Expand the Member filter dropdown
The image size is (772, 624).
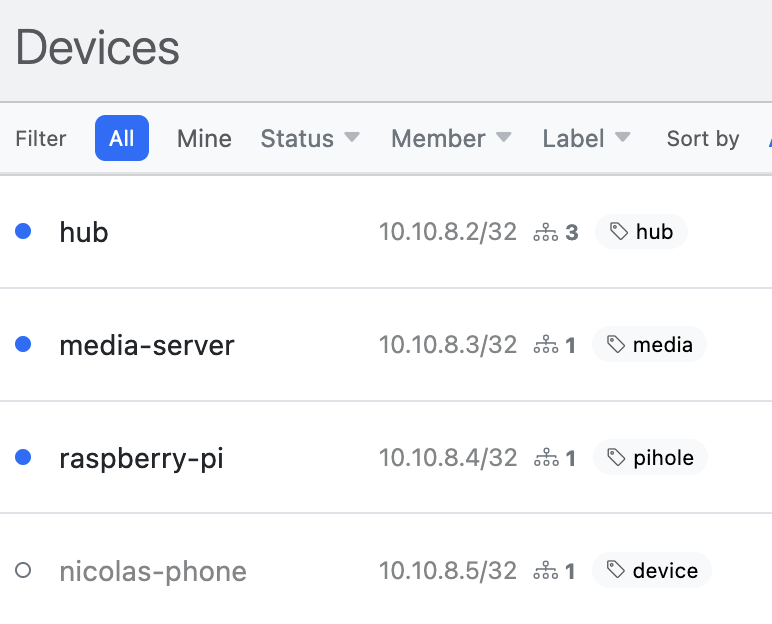[451, 138]
